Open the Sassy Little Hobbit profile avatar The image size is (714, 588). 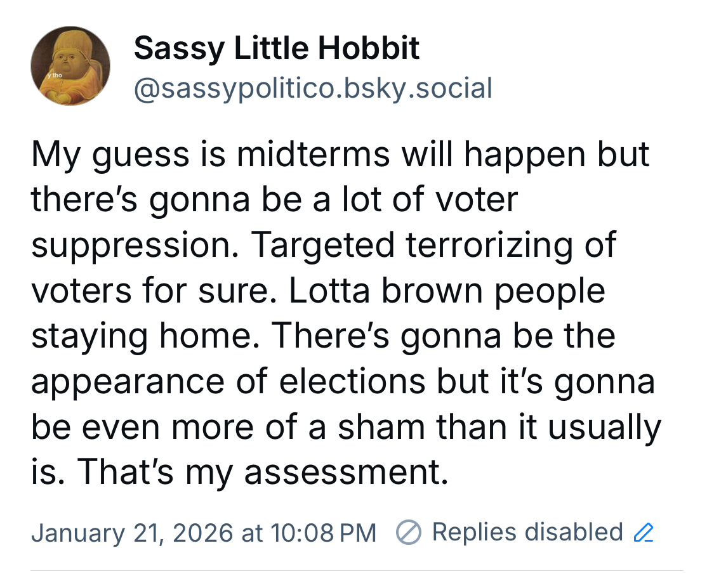(x=70, y=66)
